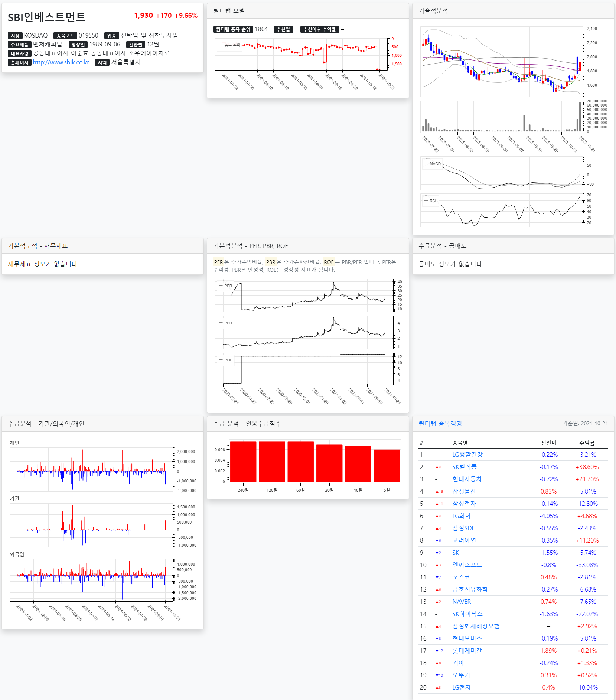This screenshot has height=700, width=616.
Task: Click the 퀀티랩 종목랭킹 header link
Action: point(440,424)
